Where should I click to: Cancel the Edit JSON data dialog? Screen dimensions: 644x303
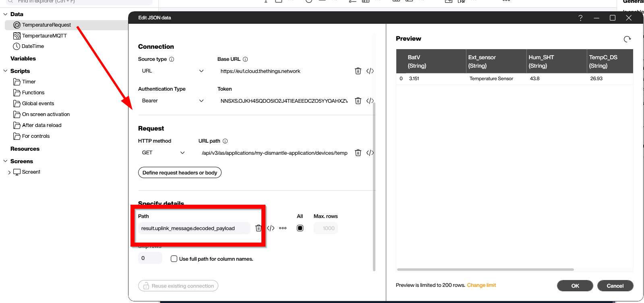615,286
